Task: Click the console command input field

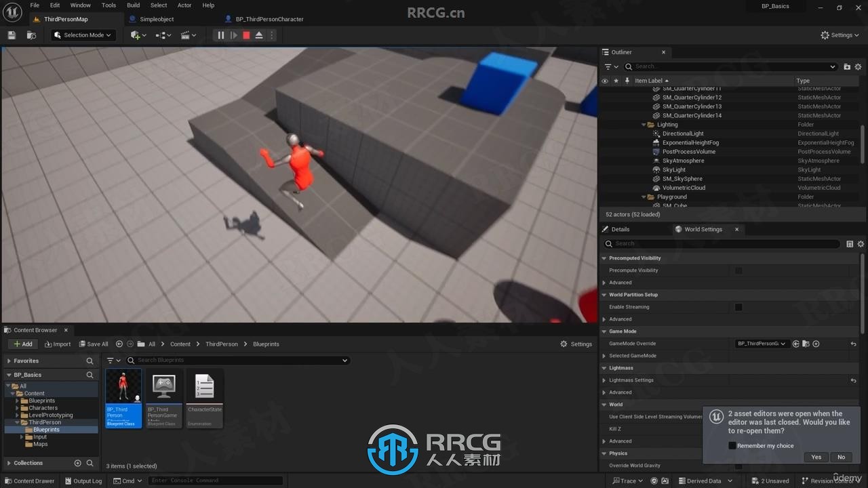Action: coord(216,481)
